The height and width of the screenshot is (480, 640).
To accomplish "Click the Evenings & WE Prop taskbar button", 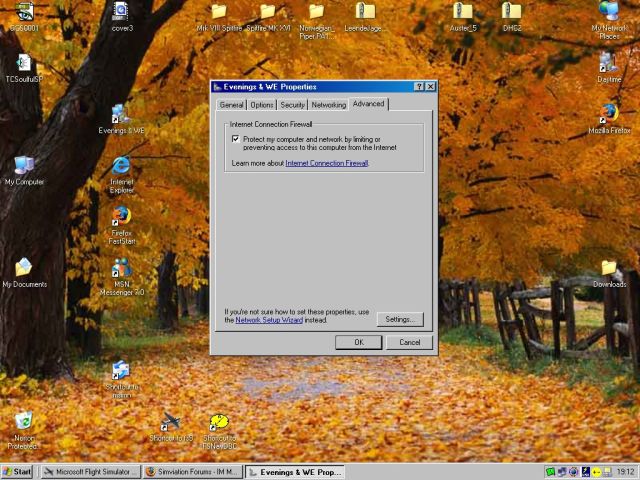I will tap(295, 472).
